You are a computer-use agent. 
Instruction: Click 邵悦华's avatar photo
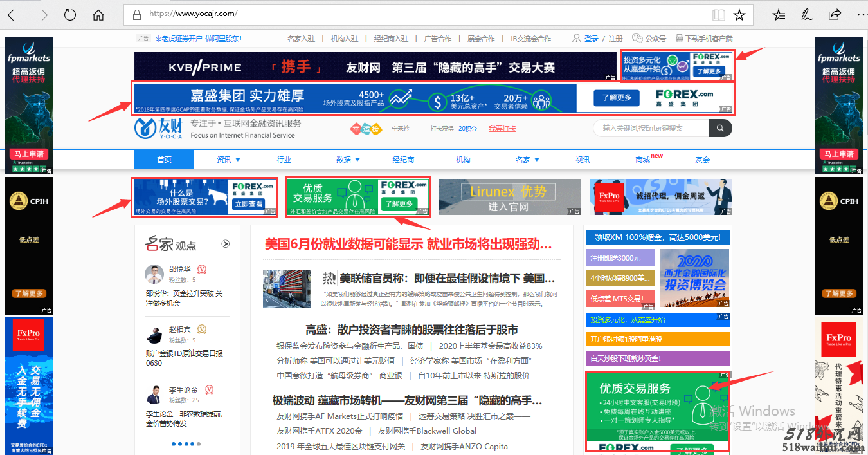[x=154, y=275]
